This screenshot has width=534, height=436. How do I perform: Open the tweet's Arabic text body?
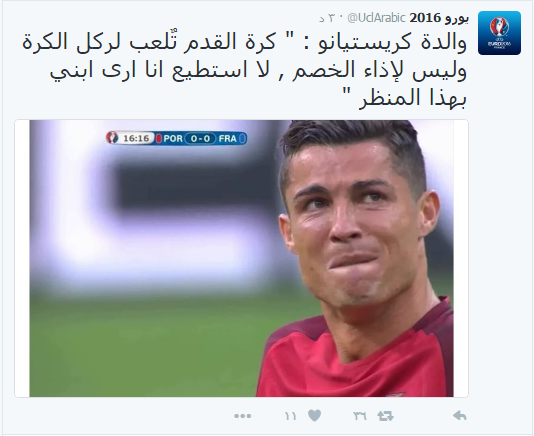coord(244,69)
